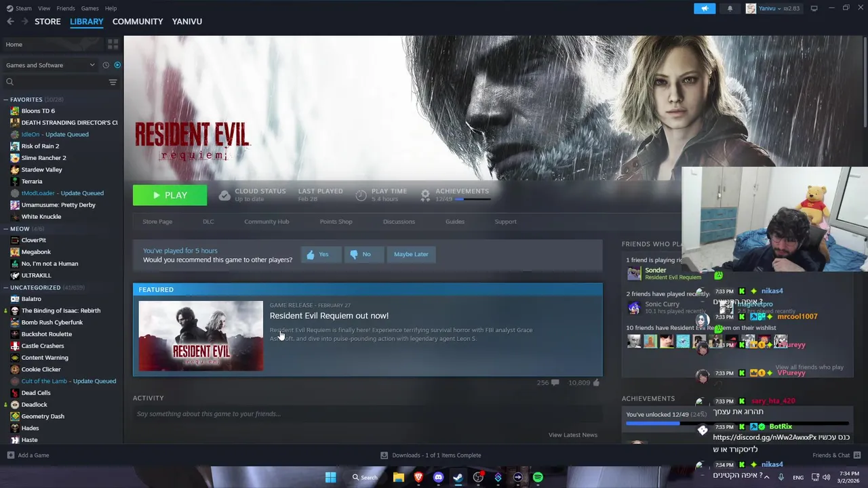Screen dimensions: 868x488
Task: Click the activity text box for friends
Action: (x=366, y=414)
